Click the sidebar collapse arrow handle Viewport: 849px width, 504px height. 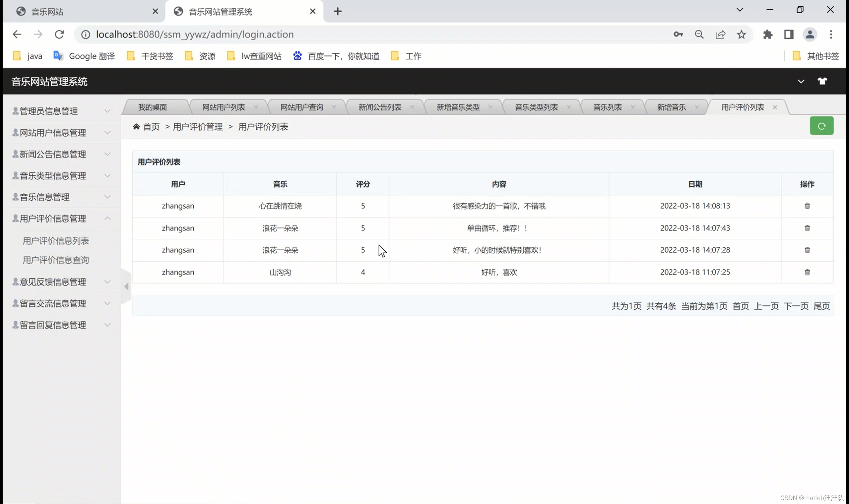126,286
